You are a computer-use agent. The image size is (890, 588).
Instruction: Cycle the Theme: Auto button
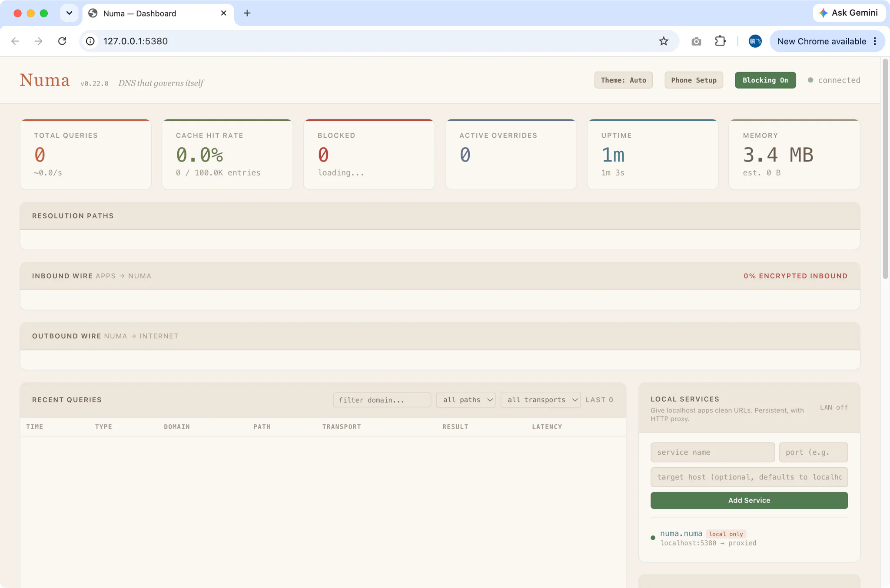click(624, 80)
